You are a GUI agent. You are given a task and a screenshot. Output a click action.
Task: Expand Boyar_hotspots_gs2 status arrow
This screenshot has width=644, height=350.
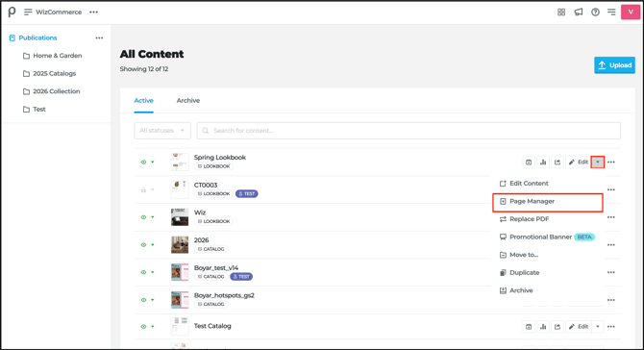click(x=153, y=300)
